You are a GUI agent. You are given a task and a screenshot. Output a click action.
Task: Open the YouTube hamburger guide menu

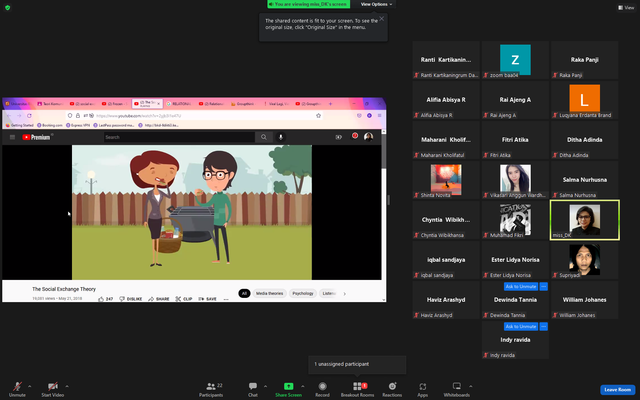12,137
